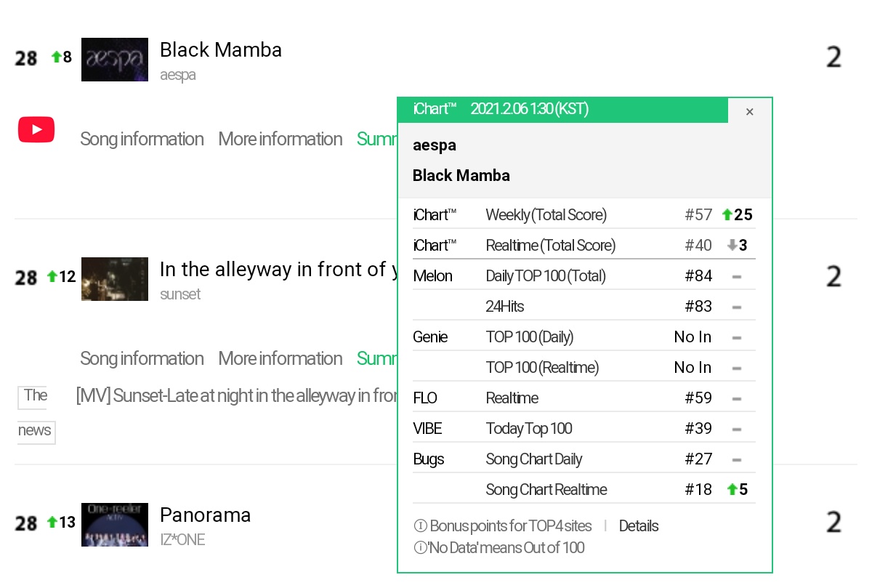Click Genie TOP 100 (Daily) row
872x588 pixels.
tap(584, 337)
